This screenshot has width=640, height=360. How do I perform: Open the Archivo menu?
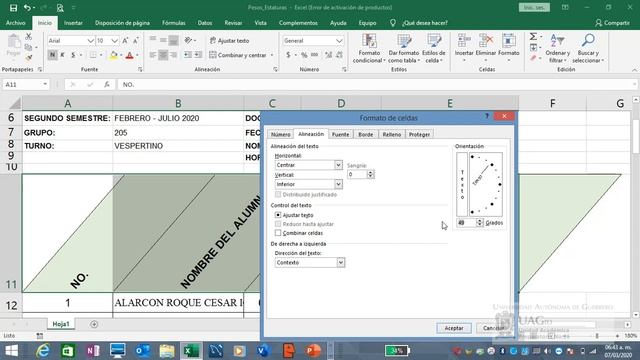(x=16, y=23)
